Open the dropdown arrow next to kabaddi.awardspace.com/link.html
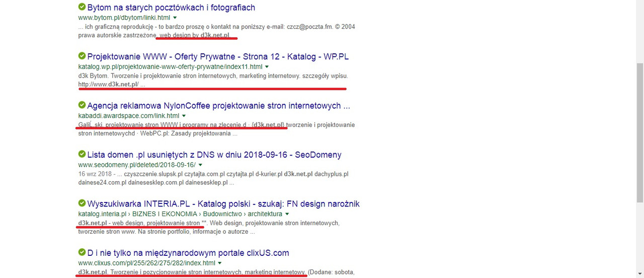Screen dimensions: 644x278 point(184,116)
